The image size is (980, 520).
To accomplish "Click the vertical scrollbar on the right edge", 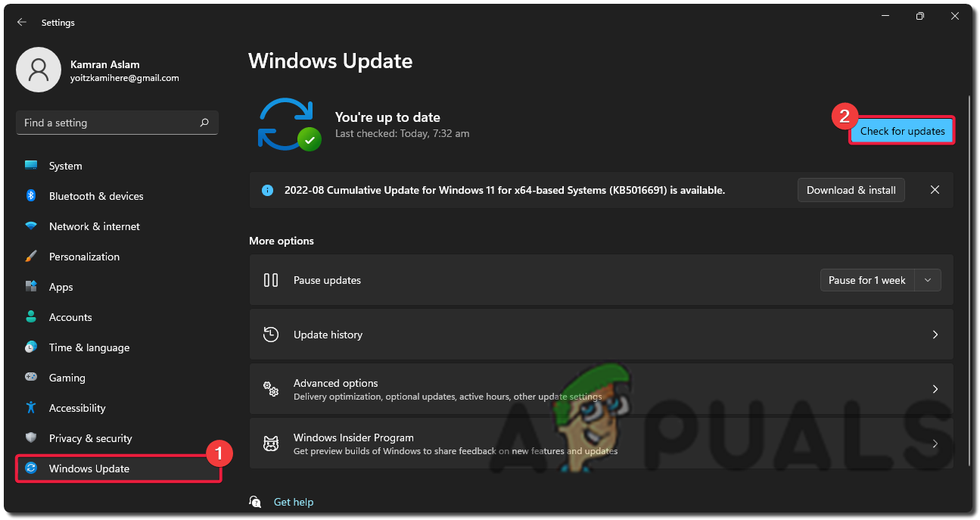I will [x=969, y=280].
